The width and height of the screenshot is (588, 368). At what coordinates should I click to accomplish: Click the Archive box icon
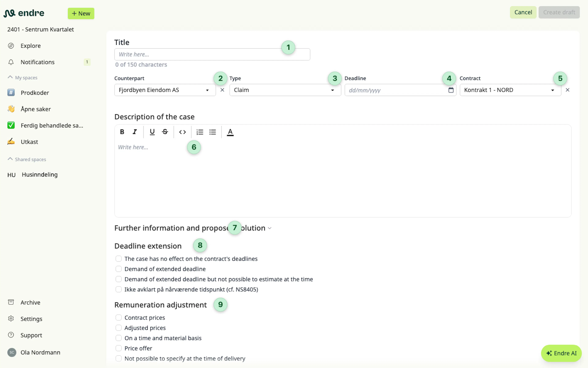pos(11,302)
